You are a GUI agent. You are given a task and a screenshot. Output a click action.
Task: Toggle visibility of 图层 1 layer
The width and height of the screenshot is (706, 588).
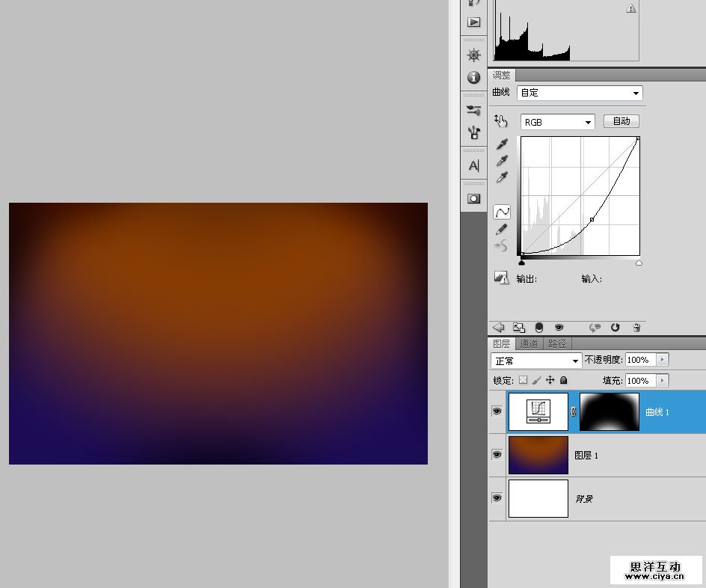(x=497, y=455)
